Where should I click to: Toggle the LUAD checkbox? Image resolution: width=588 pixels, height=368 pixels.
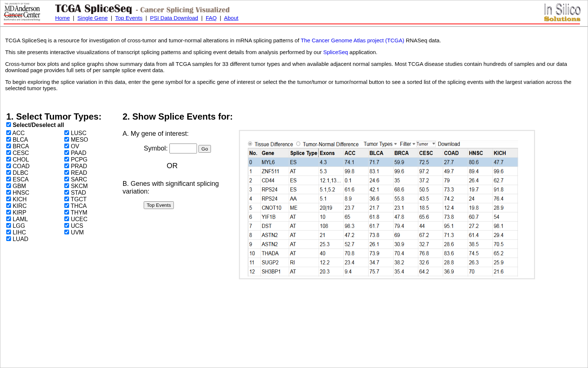click(x=8, y=239)
